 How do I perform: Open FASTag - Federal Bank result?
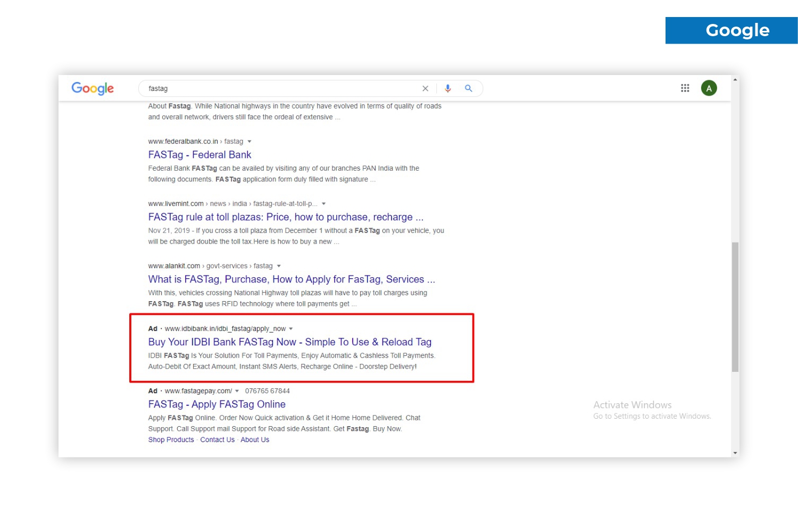tap(199, 155)
